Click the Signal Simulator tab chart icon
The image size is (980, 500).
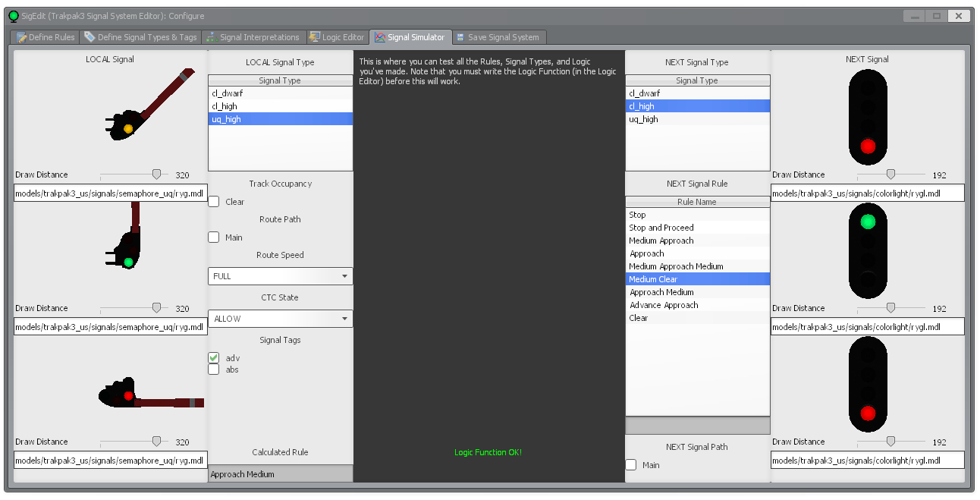pos(380,37)
